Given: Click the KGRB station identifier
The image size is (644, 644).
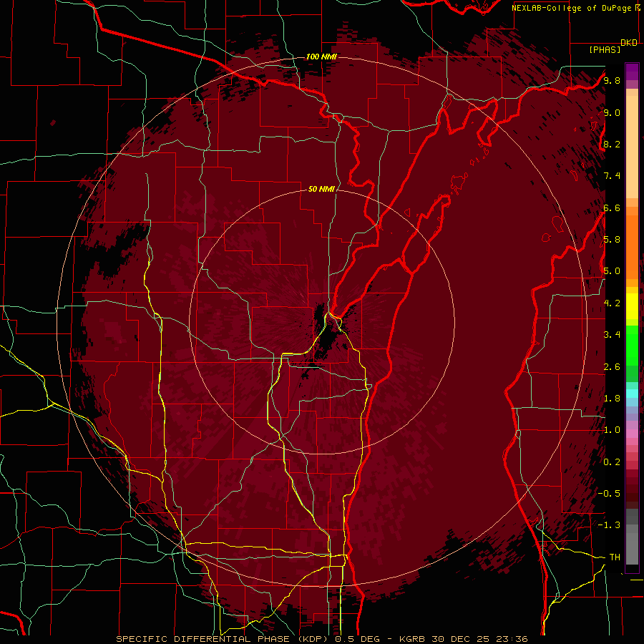Looking at the screenshot, I should pyautogui.click(x=412, y=639).
